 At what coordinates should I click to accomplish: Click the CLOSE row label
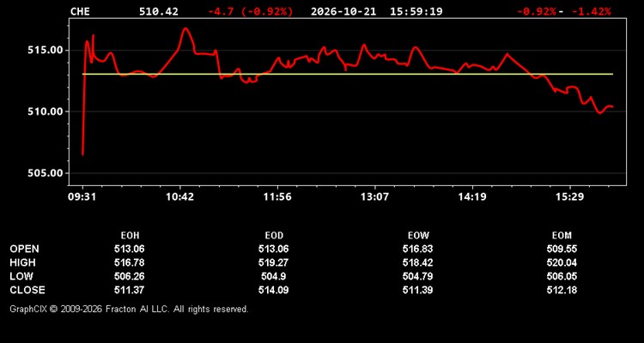(27, 290)
